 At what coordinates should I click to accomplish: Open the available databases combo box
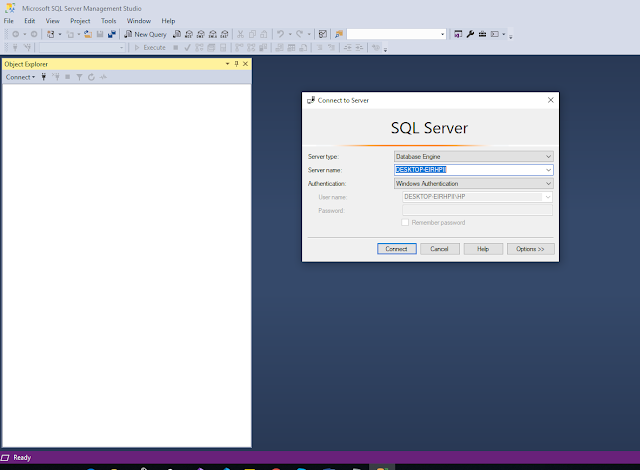[82, 48]
